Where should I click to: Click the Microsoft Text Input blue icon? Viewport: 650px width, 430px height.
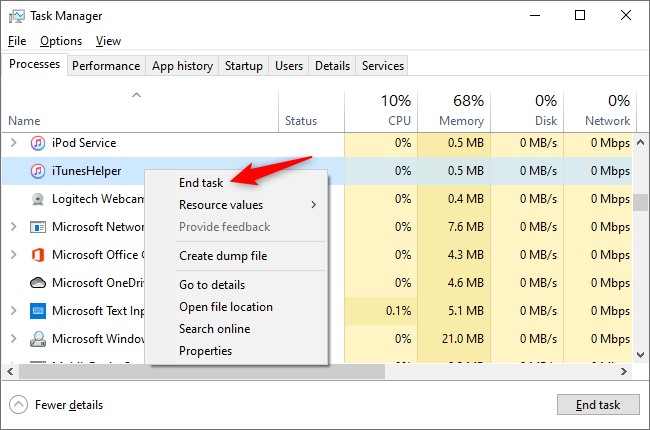pos(38,311)
